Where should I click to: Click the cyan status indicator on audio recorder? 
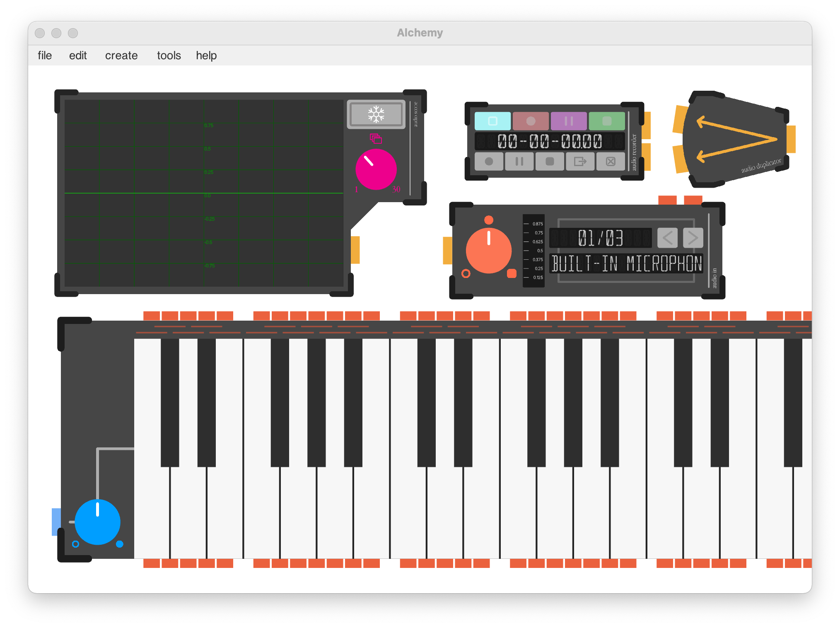(x=492, y=121)
